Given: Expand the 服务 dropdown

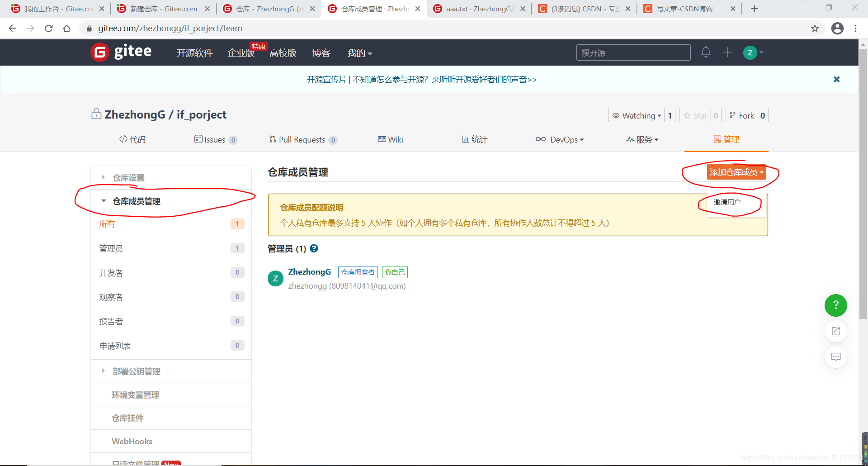Looking at the screenshot, I should tap(642, 139).
